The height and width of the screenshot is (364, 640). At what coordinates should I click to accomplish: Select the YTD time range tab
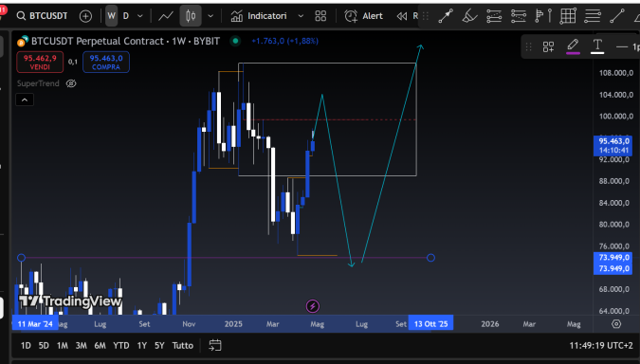[120, 346]
